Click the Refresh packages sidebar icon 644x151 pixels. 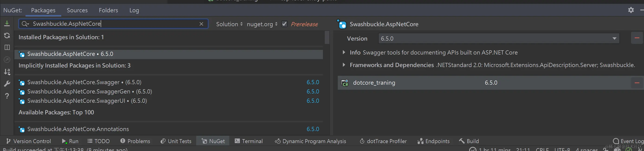click(x=7, y=35)
